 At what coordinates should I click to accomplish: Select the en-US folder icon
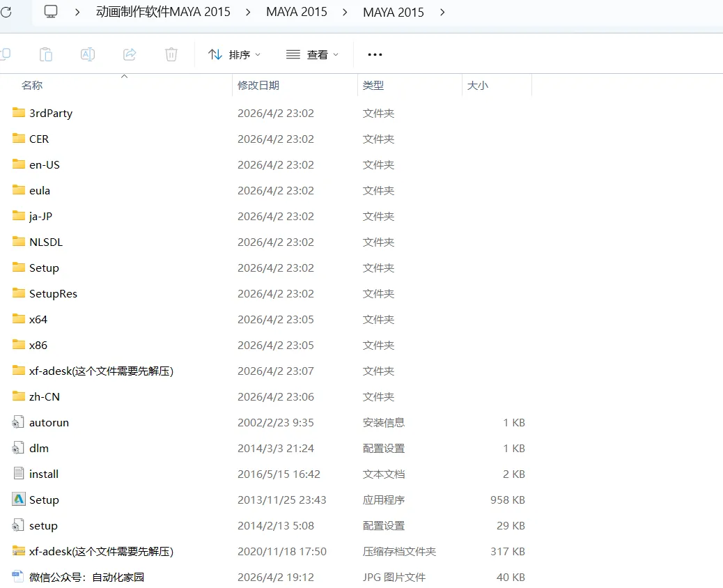[18, 164]
